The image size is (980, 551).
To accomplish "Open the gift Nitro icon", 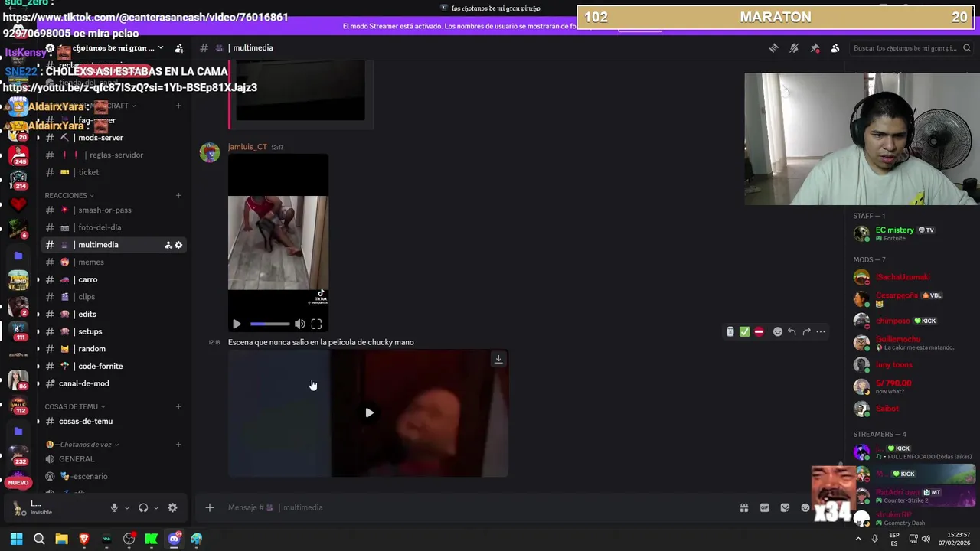I will pyautogui.click(x=744, y=507).
